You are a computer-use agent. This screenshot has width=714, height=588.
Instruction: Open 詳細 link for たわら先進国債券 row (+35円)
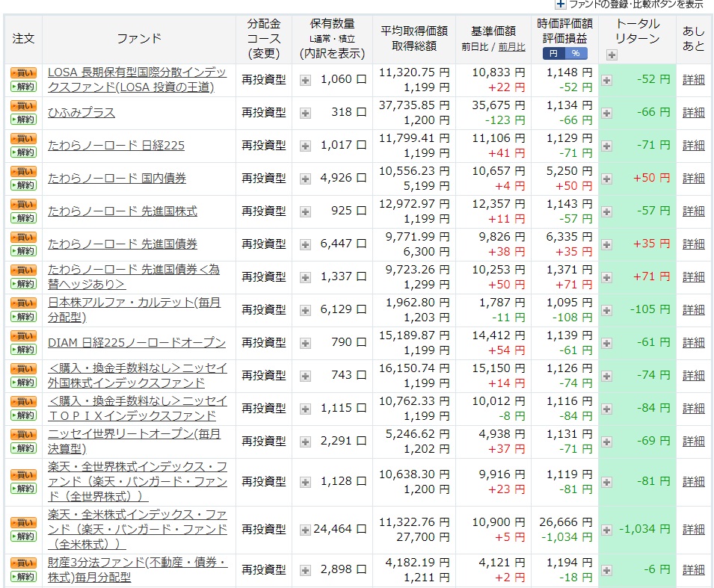coord(694,244)
